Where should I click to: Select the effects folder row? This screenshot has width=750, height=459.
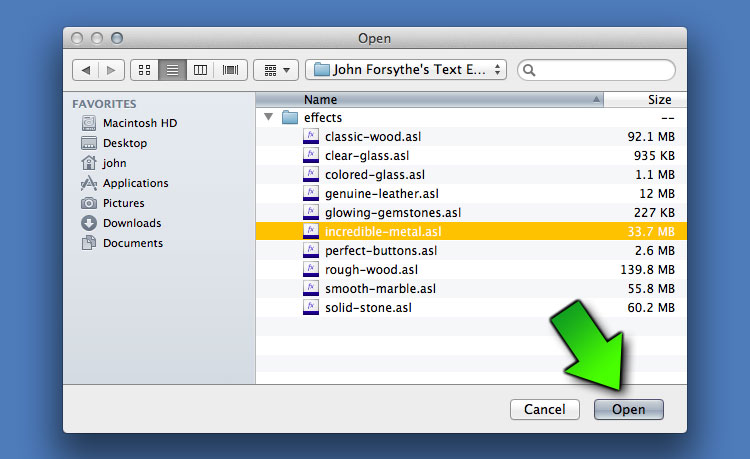471,117
